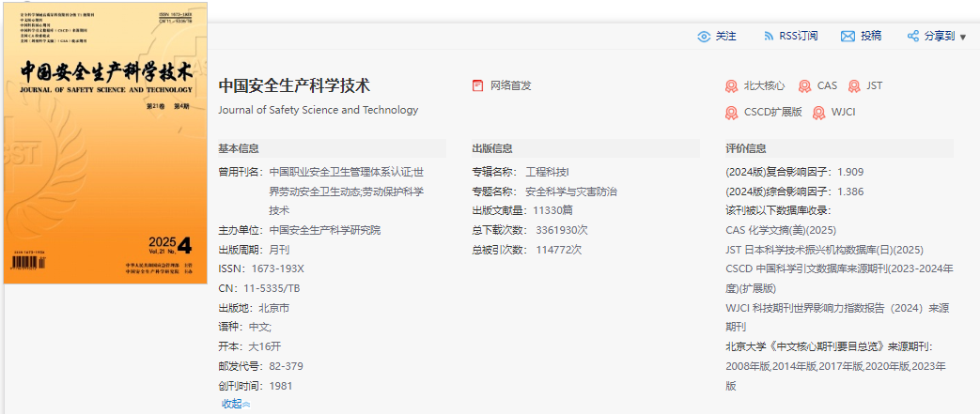Click the title 中国安全生产科学技术
Screen dimensions: 980x414
294,85
